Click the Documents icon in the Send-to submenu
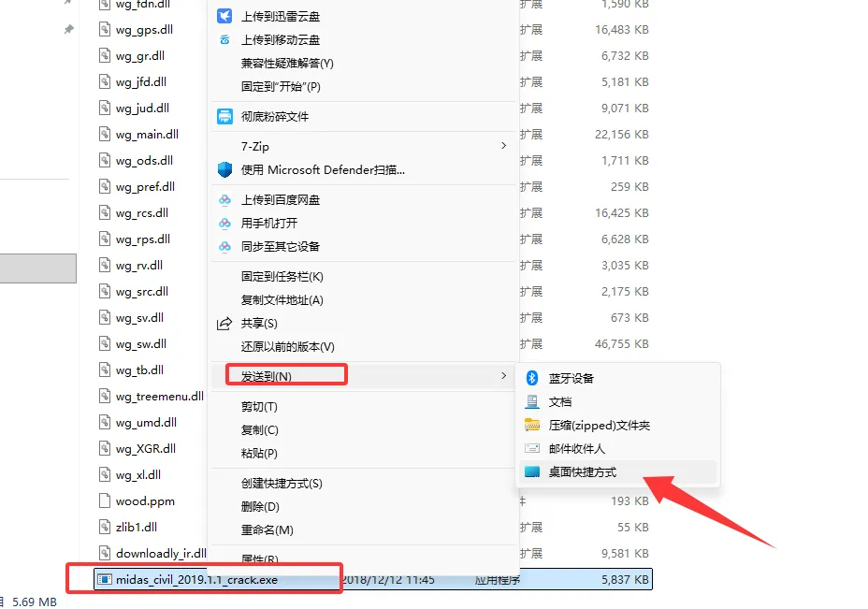 (532, 402)
